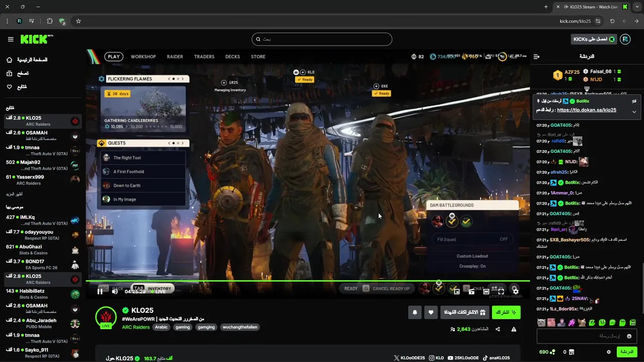
Task: Click the KICK logo
Action: (x=36, y=39)
